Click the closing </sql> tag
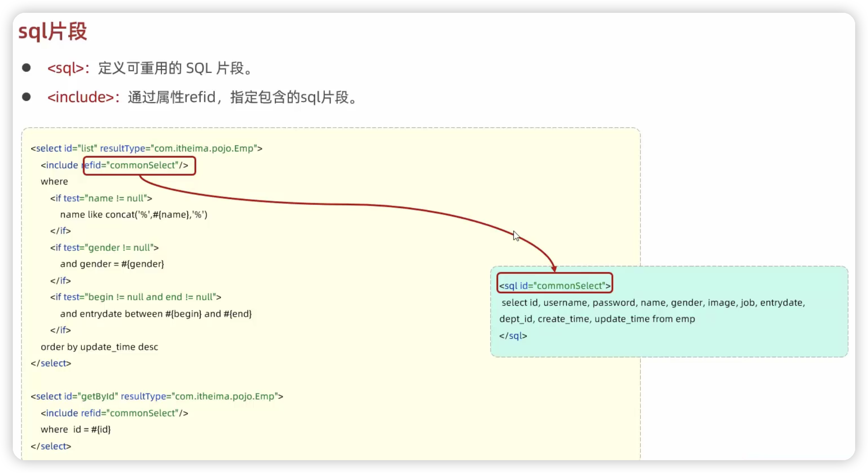868x473 pixels. pyautogui.click(x=513, y=336)
